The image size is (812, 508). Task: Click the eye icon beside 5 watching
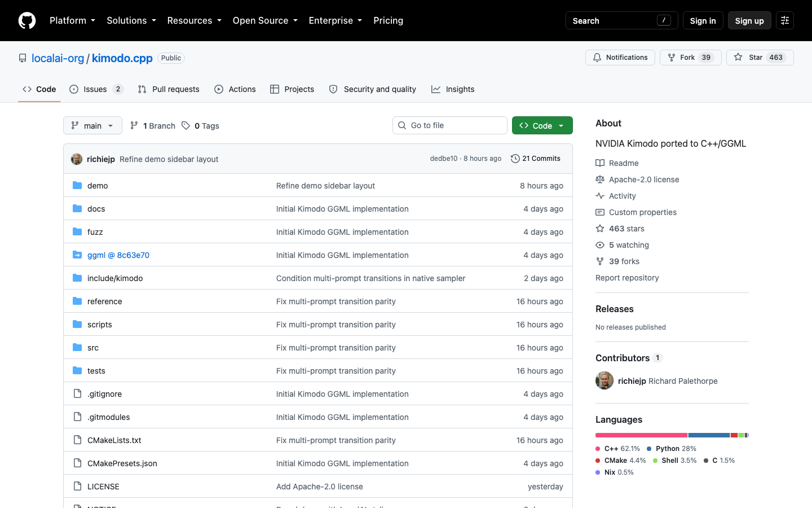tap(600, 244)
